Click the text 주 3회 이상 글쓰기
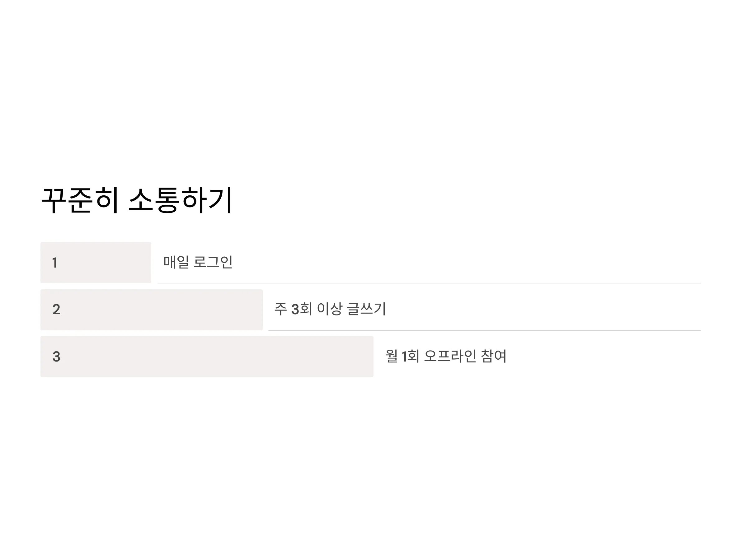Viewport: 747px width, 560px height. coord(330,309)
